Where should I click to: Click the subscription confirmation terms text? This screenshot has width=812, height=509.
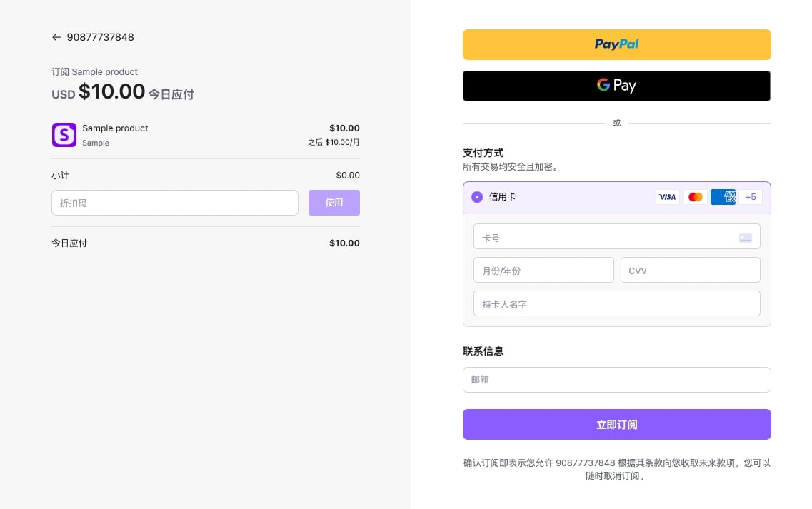[617, 469]
